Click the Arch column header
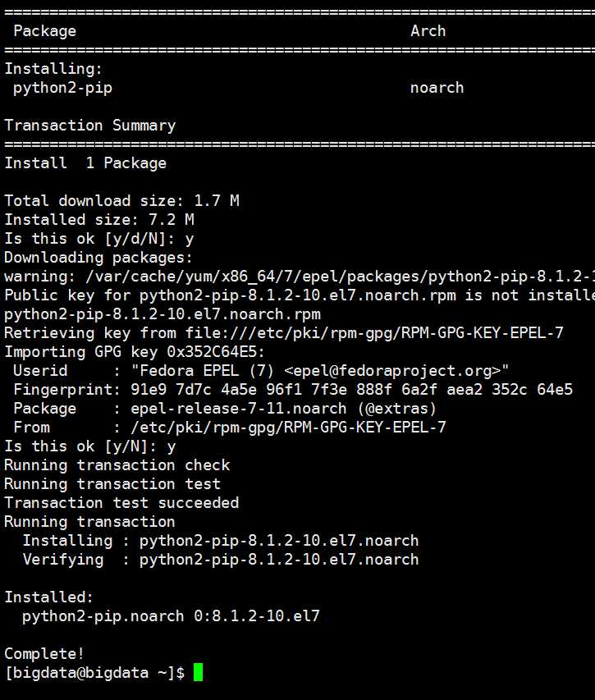The height and width of the screenshot is (700, 595). (428, 31)
